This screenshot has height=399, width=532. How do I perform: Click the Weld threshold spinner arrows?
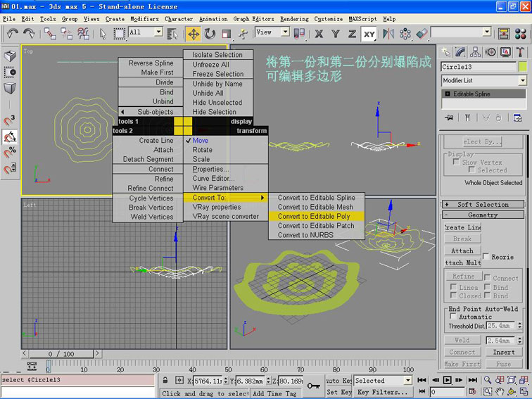click(519, 340)
